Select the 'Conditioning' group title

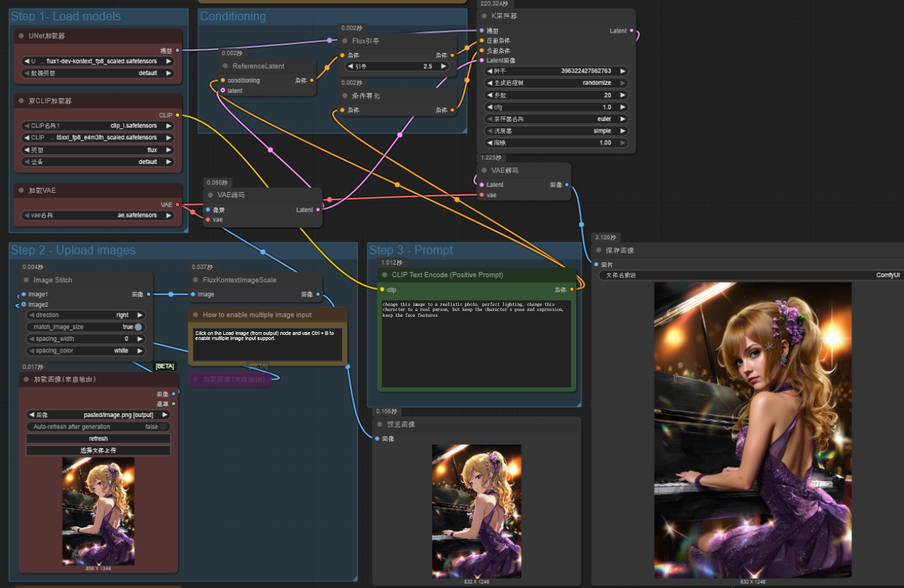(233, 16)
